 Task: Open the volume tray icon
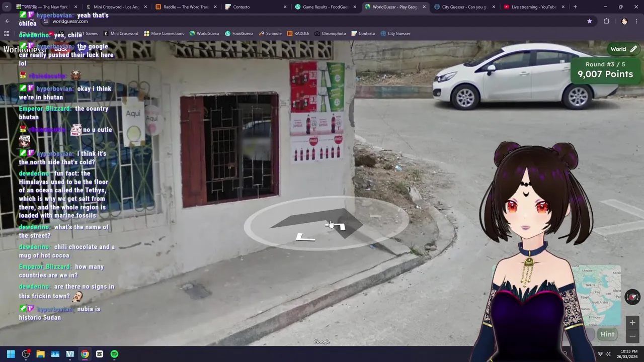click(x=608, y=354)
